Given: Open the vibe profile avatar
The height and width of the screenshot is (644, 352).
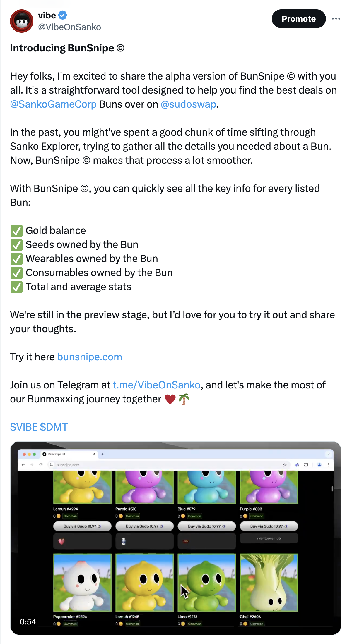Looking at the screenshot, I should point(22,21).
